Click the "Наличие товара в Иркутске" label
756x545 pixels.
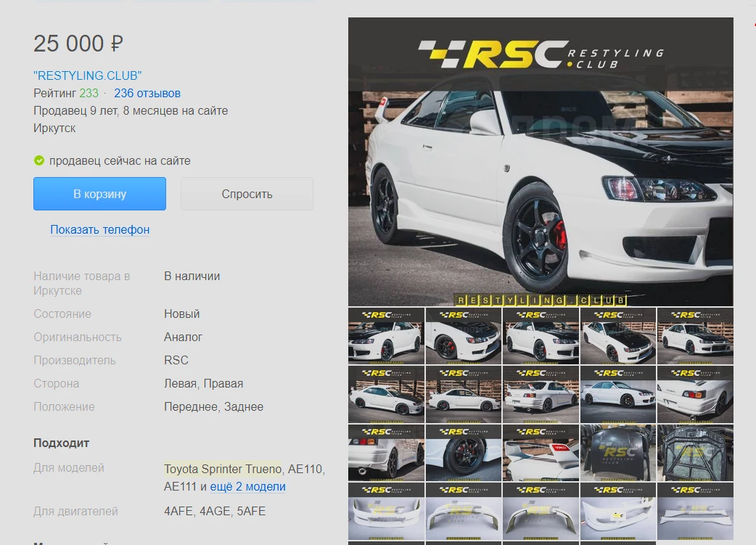(x=82, y=284)
